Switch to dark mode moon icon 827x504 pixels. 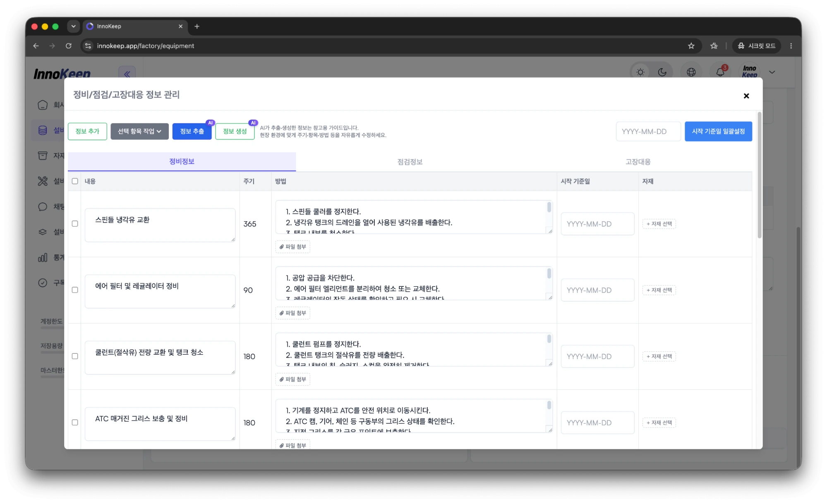coord(662,72)
